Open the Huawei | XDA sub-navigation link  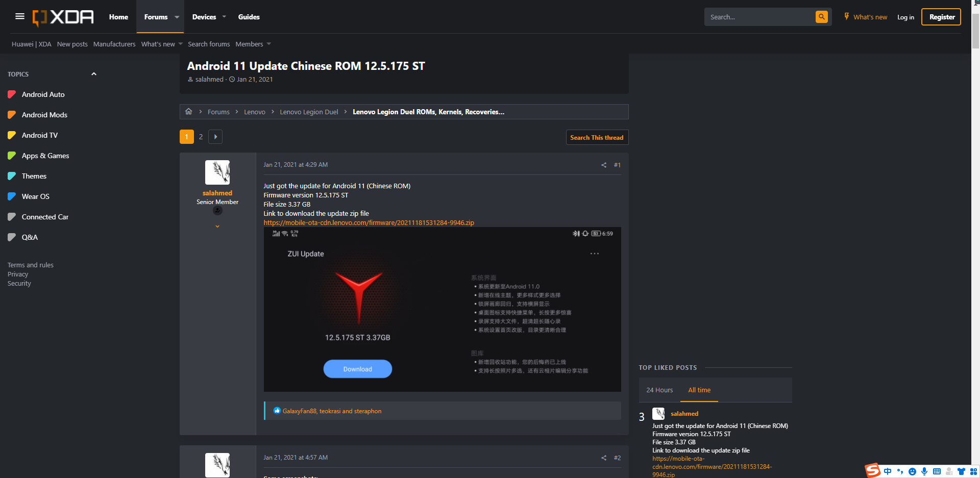click(32, 44)
